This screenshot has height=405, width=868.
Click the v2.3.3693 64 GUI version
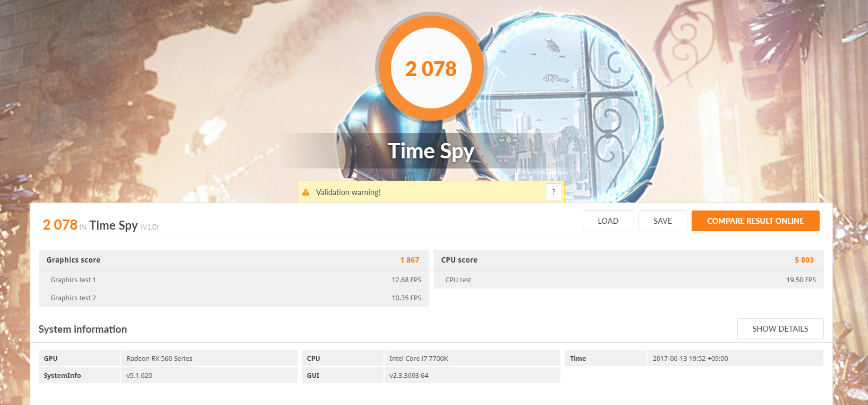point(409,376)
